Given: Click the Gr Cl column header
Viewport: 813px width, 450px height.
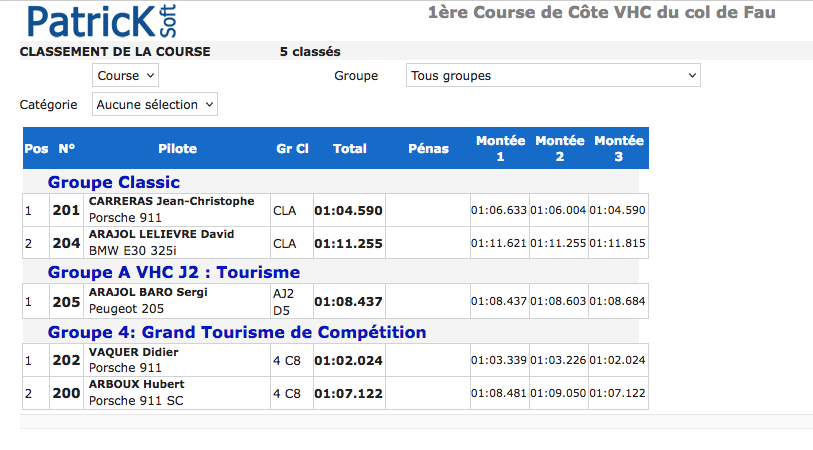Looking at the screenshot, I should [x=292, y=149].
